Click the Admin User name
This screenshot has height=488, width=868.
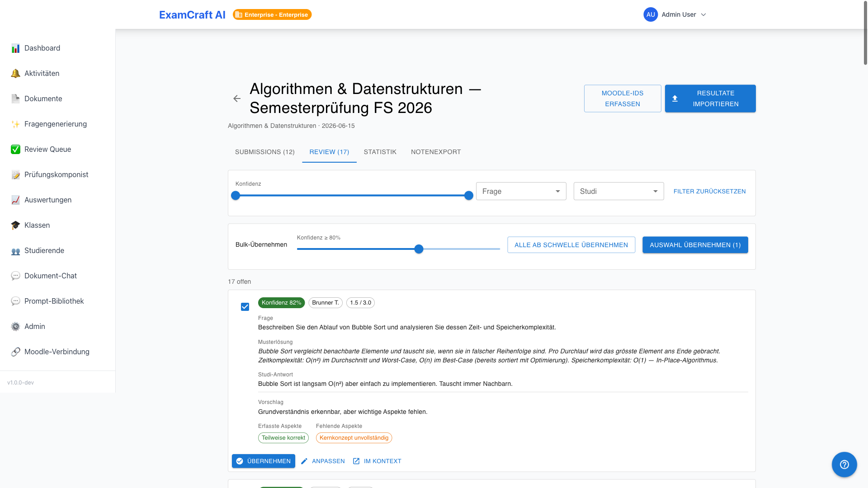679,14
